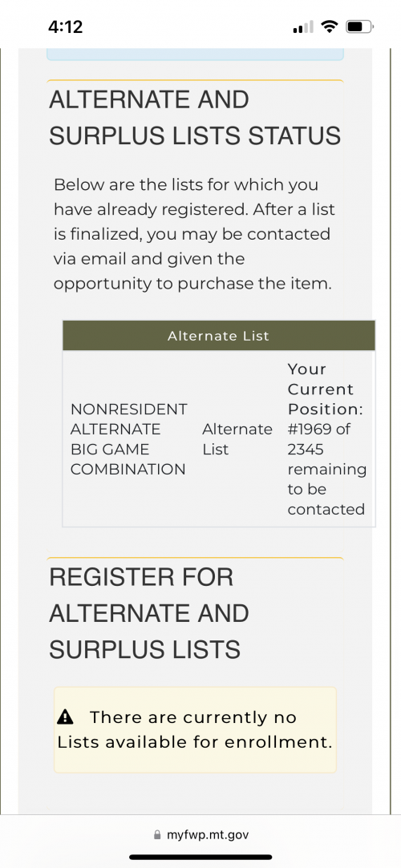This screenshot has height=868, width=401.
Task: Tap the 4:12 clock in status bar
Action: 65,26
